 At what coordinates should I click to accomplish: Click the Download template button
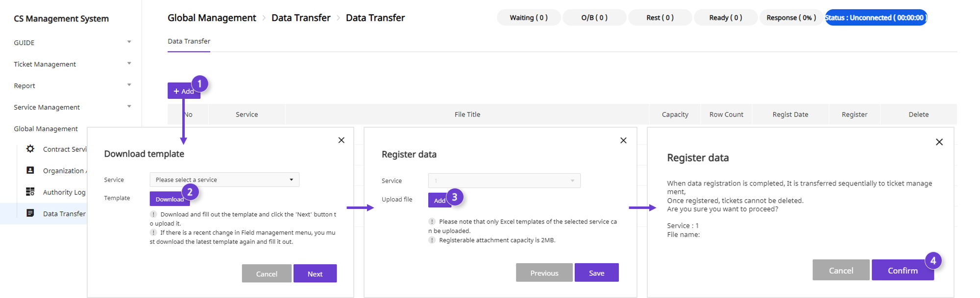point(170,199)
